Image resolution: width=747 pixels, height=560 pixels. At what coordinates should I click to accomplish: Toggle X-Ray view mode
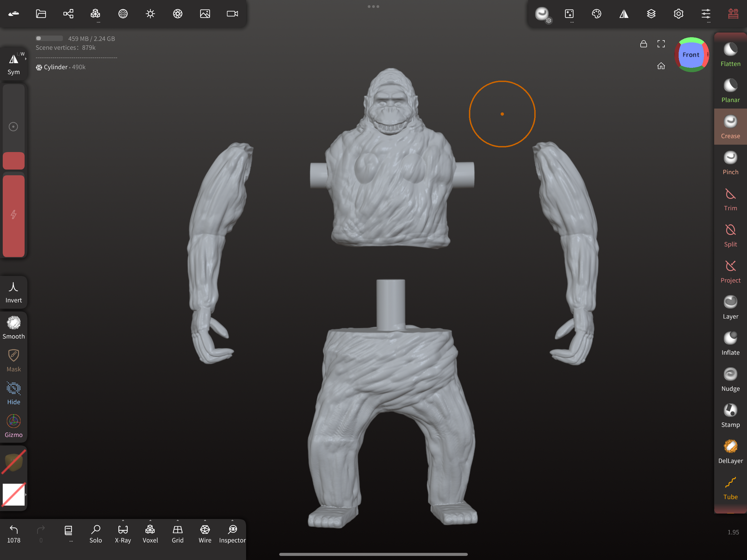click(x=123, y=534)
